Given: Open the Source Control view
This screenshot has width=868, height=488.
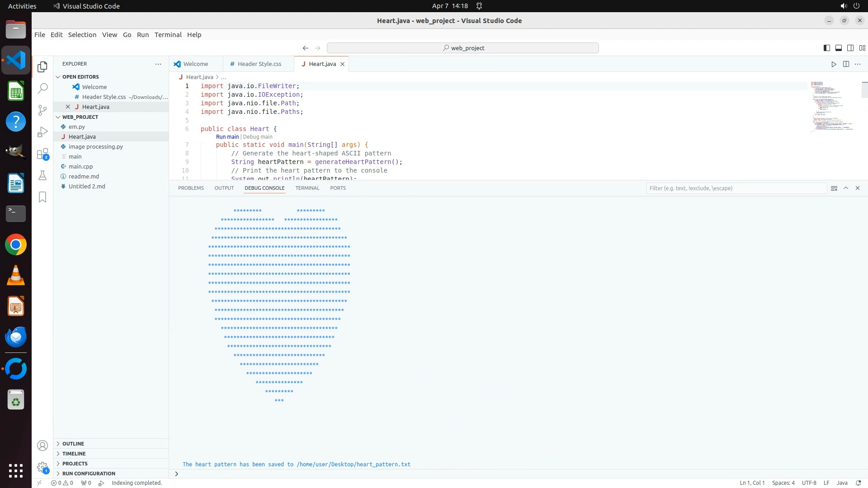Looking at the screenshot, I should coord(42,110).
